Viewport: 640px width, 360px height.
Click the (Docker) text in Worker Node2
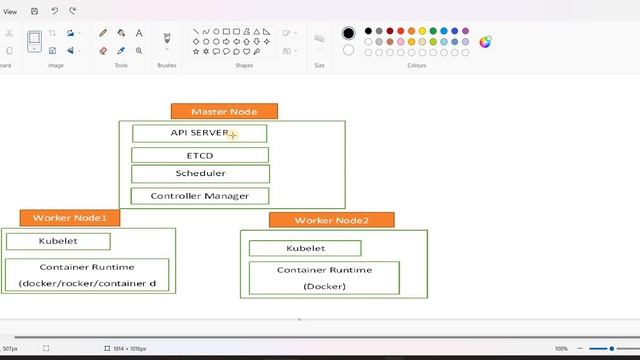coord(324,286)
